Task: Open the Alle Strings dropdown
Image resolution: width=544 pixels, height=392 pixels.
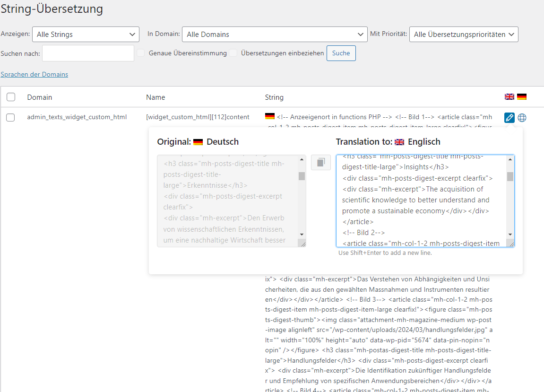Action: tap(86, 34)
